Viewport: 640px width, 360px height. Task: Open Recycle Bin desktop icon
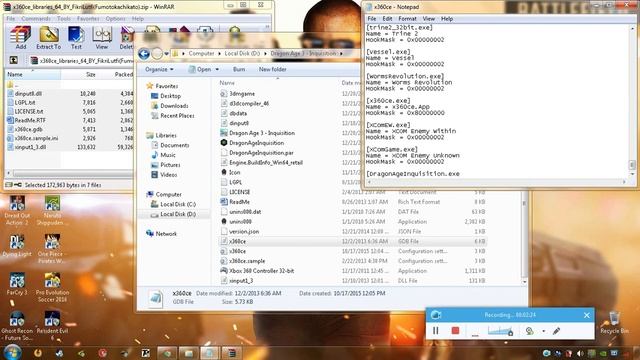tap(614, 322)
